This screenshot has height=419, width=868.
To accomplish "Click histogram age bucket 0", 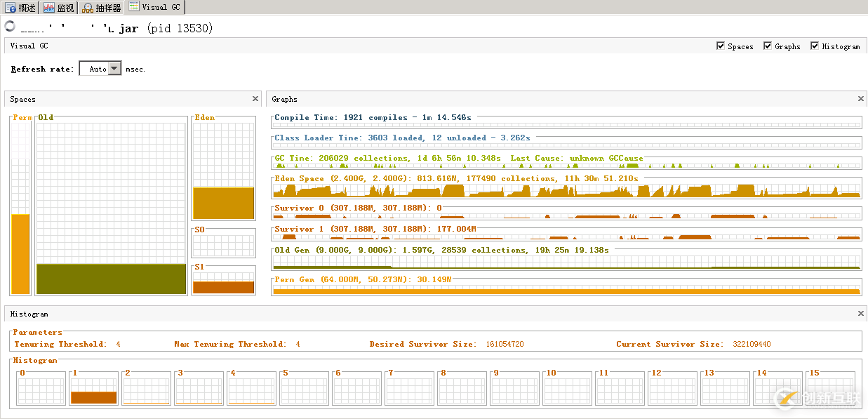I will coord(41,388).
